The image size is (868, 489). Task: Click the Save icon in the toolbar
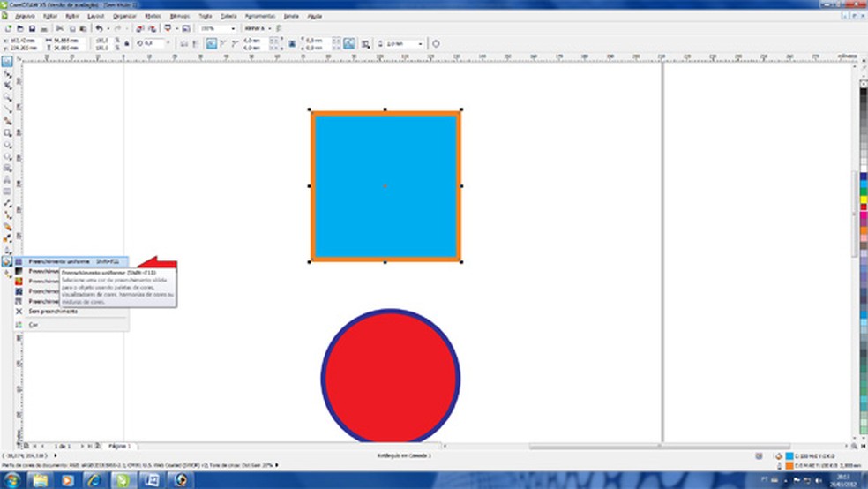(32, 28)
